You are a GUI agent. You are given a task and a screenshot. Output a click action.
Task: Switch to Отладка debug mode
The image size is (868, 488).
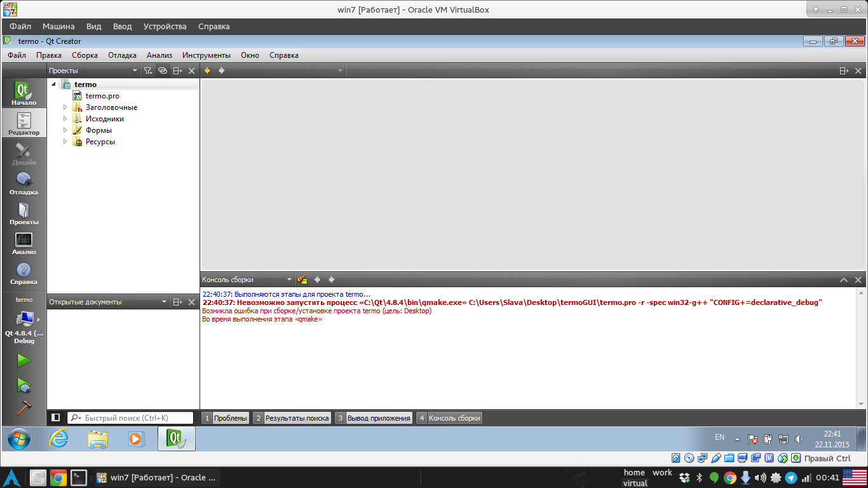point(24,183)
